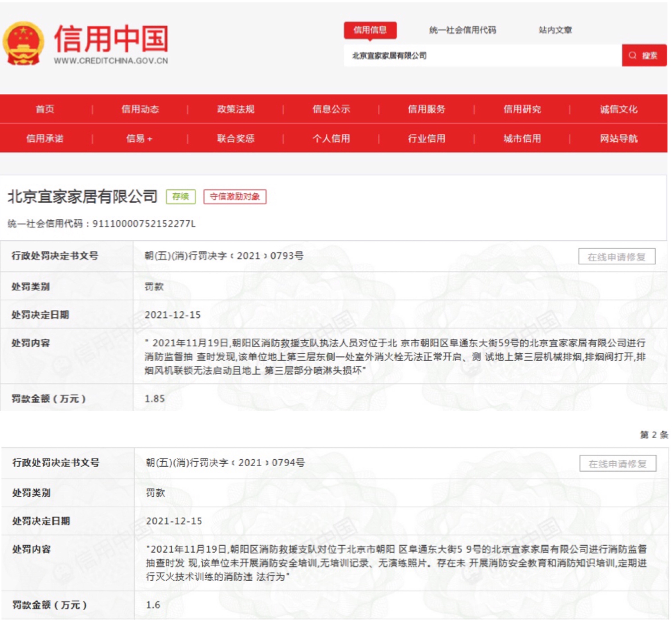Select the 统一社会信用代码 search tab
The width and height of the screenshot is (672, 624).
tap(462, 30)
